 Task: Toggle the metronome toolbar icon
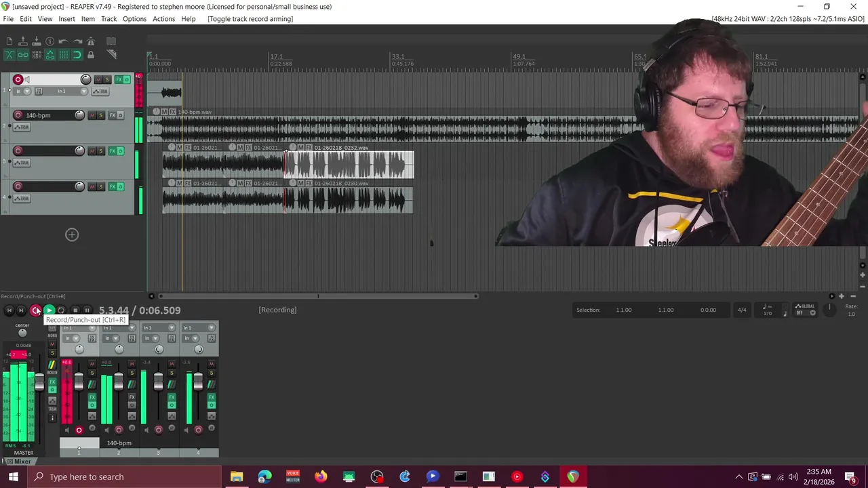pyautogui.click(x=91, y=41)
